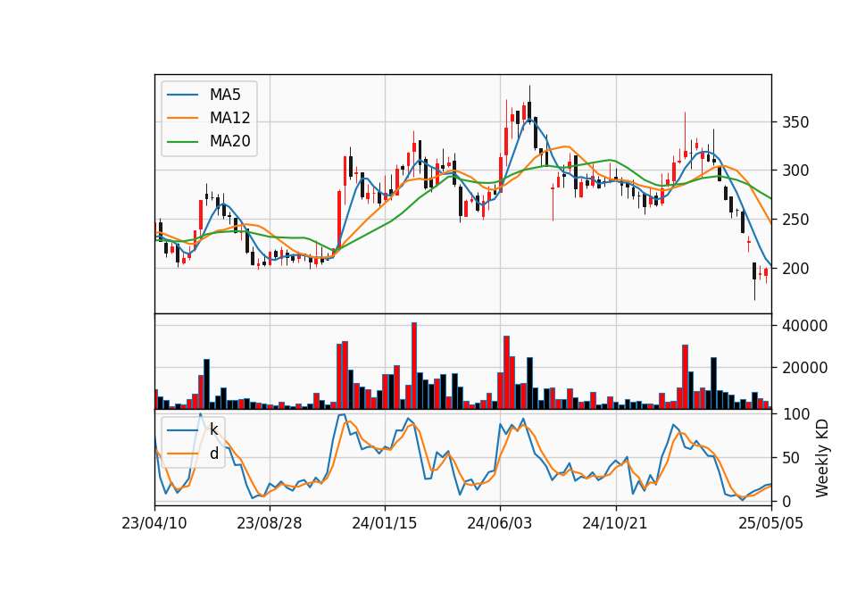Click the 25/05/05 date axis label

pyautogui.click(x=771, y=523)
